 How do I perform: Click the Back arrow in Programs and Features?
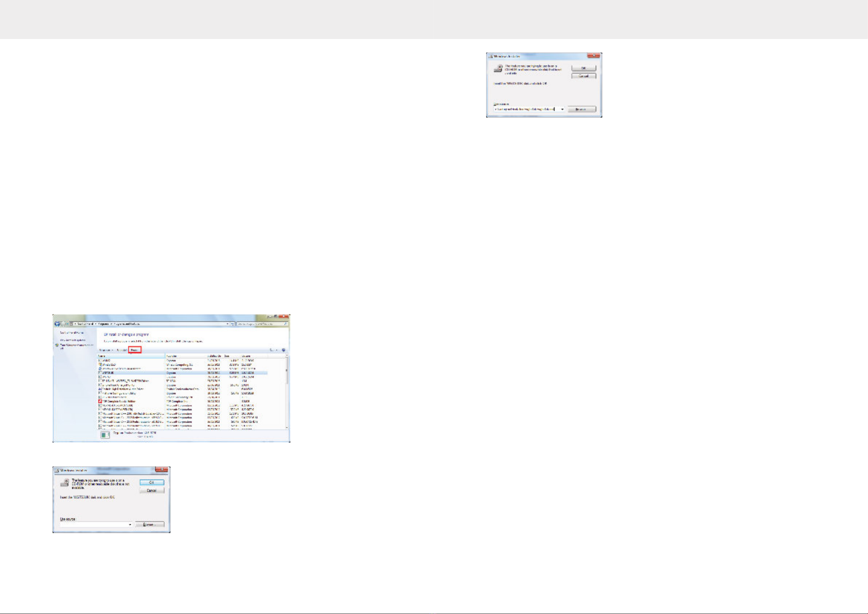click(57, 324)
